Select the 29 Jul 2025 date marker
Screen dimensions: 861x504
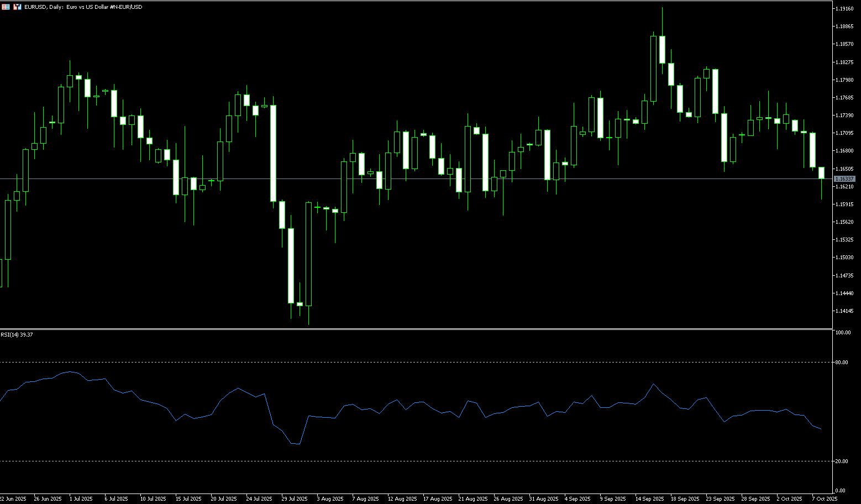tap(294, 499)
